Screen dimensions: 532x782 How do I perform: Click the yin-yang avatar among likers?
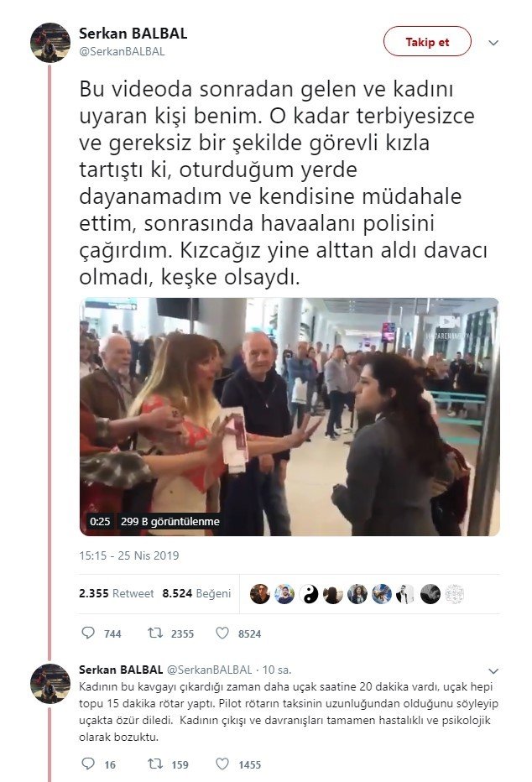pyautogui.click(x=309, y=594)
